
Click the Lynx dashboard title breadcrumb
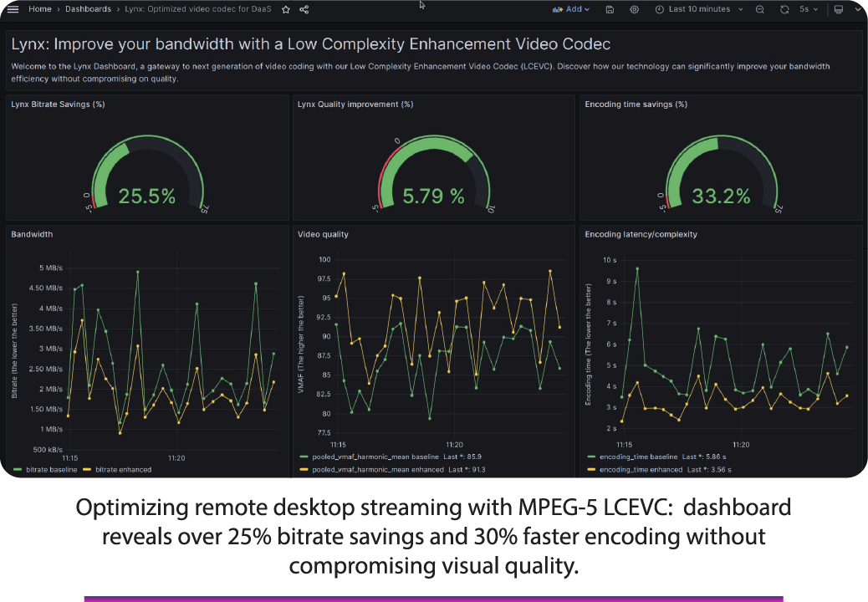[197, 9]
